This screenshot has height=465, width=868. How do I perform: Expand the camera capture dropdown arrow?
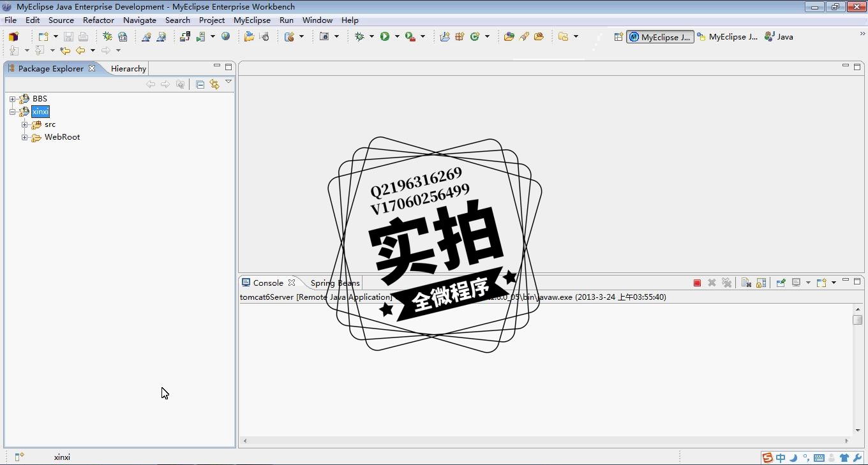(x=336, y=37)
